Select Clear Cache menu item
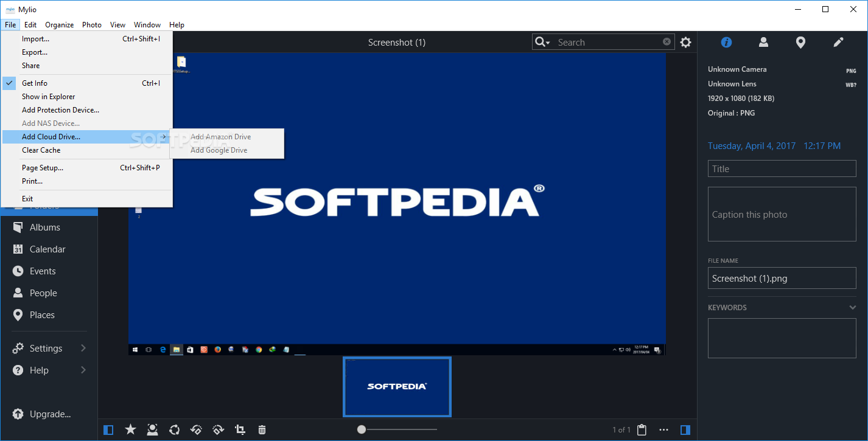This screenshot has height=441, width=868. [87, 150]
